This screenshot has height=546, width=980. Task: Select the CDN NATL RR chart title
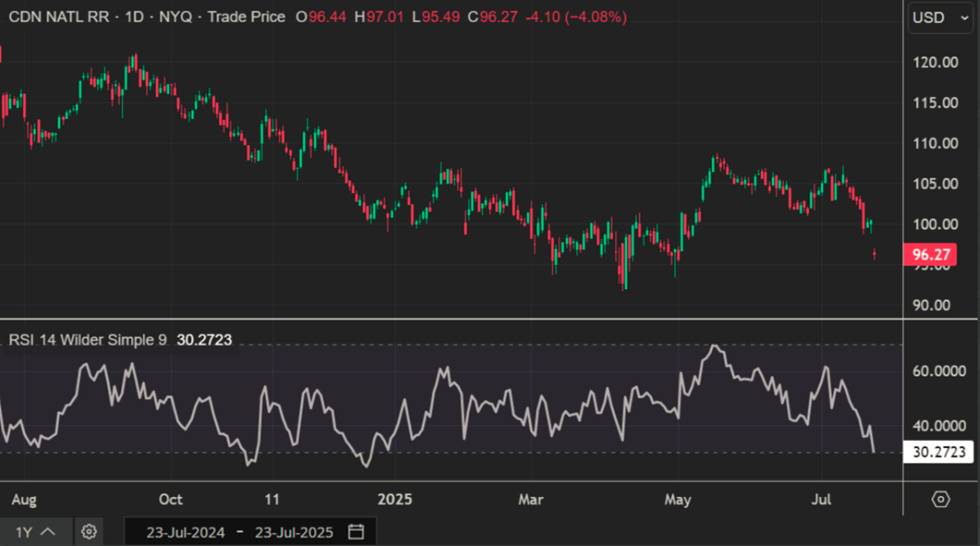click(x=57, y=17)
